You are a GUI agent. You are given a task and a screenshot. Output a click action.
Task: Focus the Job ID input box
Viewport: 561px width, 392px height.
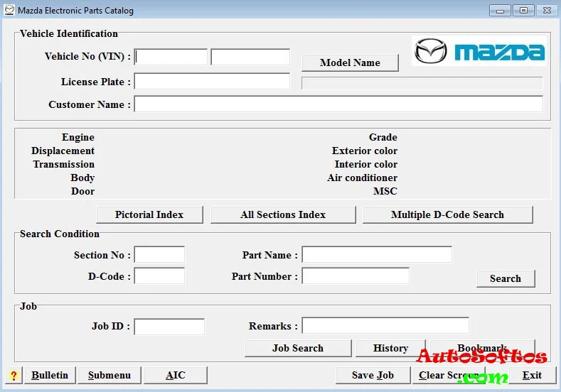tap(169, 327)
